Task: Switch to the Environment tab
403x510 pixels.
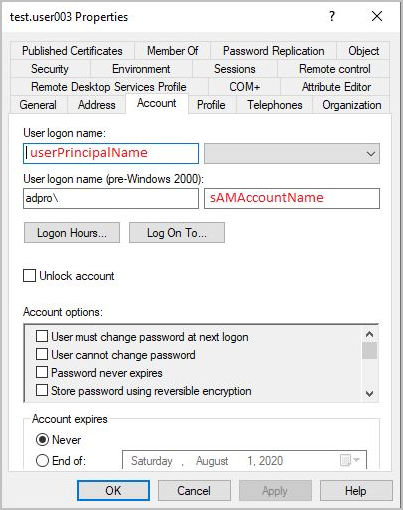Action: point(141,69)
